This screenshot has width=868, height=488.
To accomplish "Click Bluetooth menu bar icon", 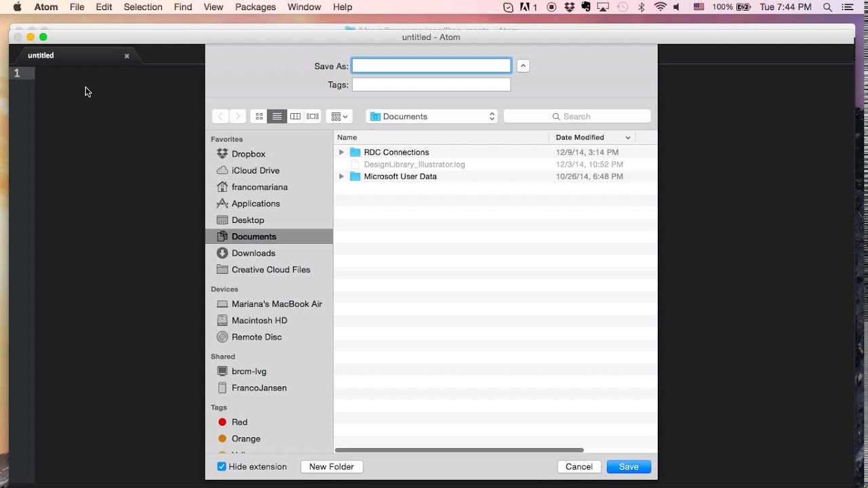I will pos(642,7).
